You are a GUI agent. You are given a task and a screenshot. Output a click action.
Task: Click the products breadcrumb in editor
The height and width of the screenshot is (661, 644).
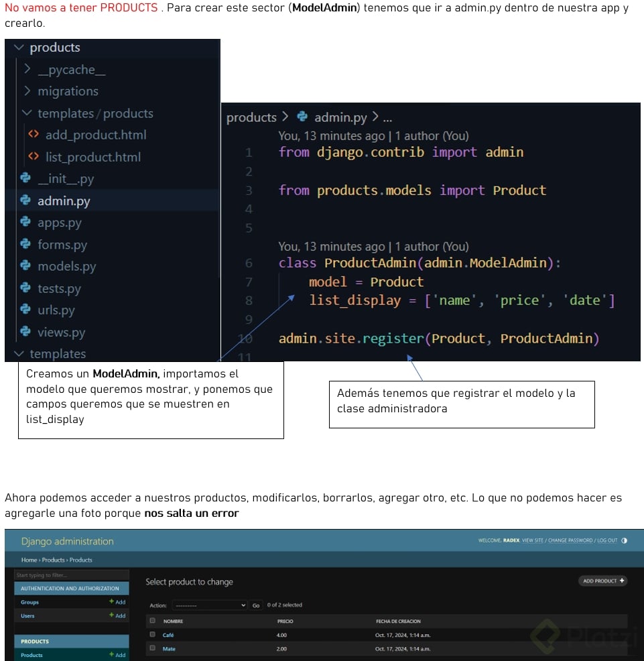tap(251, 117)
